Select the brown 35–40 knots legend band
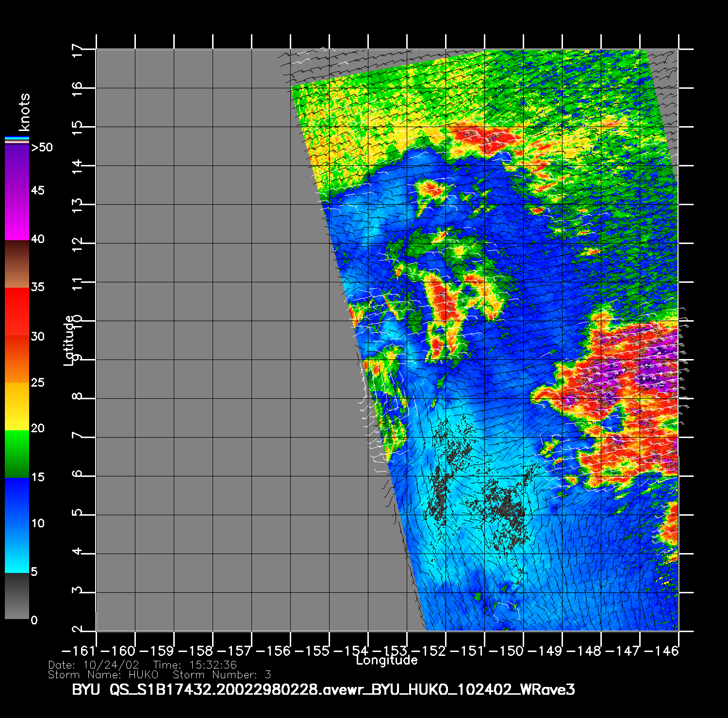Screen dimensions: 728x718 17,264
